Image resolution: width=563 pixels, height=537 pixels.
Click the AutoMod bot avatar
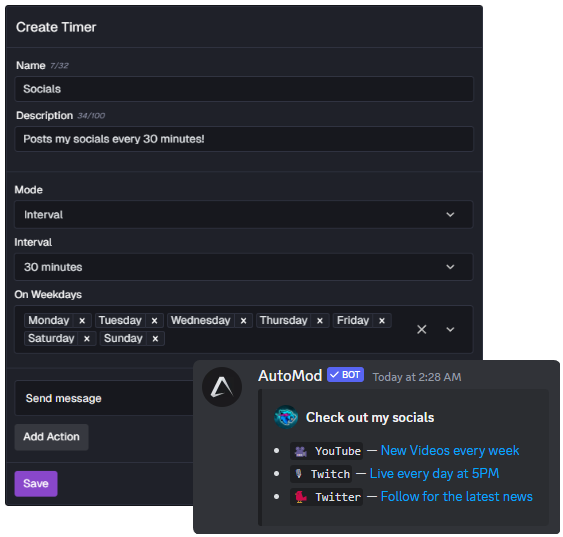click(222, 387)
